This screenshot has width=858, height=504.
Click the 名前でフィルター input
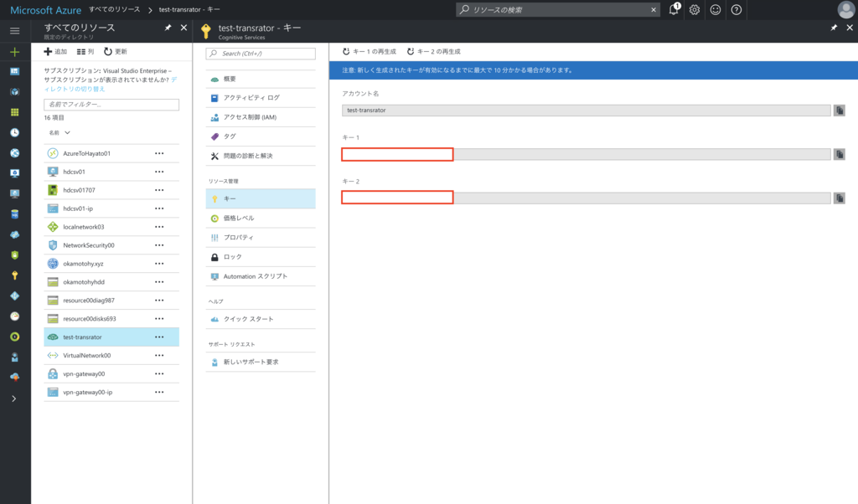pos(111,105)
